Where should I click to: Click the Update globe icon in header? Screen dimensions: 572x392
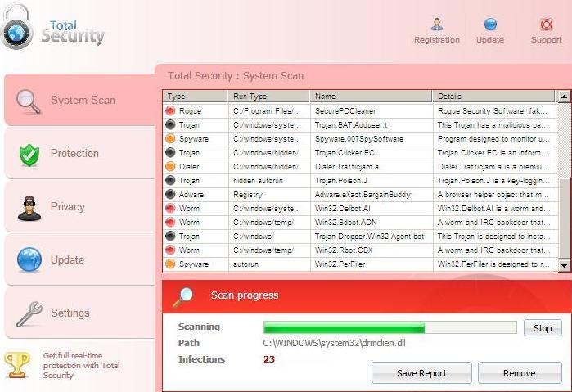[490, 25]
